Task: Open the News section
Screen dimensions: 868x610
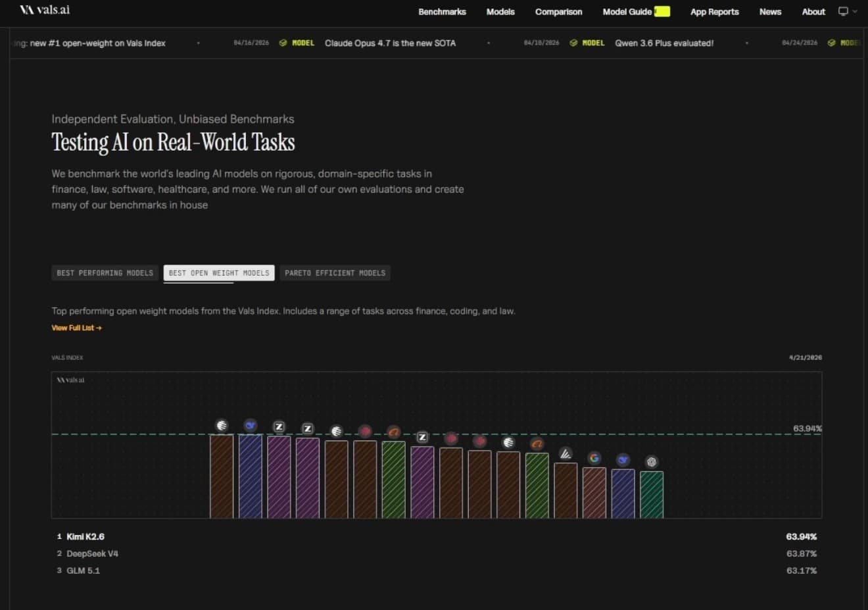Action: coord(770,12)
